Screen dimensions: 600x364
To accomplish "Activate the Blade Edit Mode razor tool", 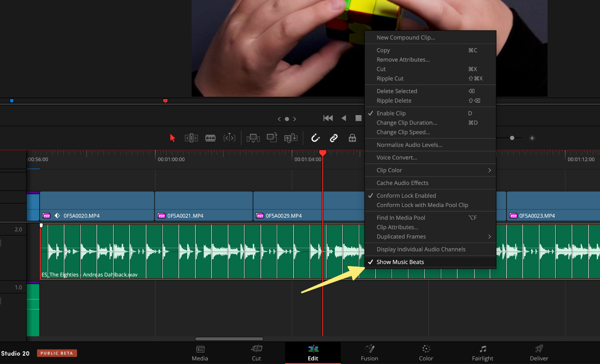I will pos(210,138).
